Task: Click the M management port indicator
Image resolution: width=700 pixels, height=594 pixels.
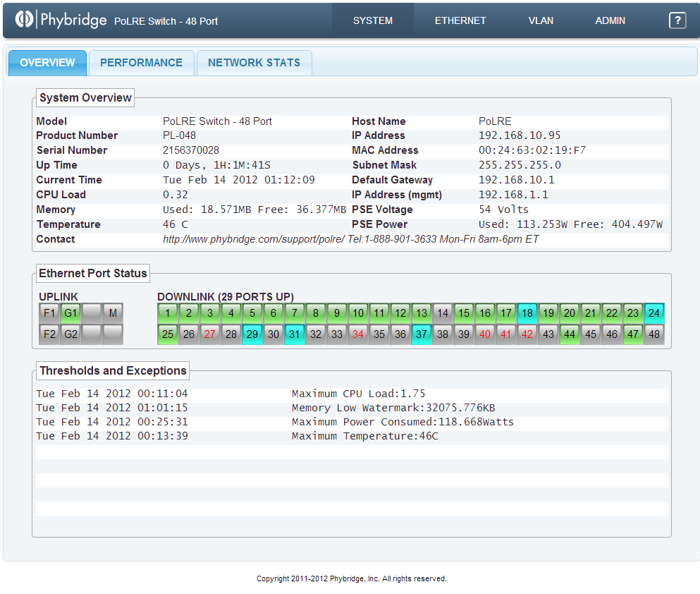Action: pyautogui.click(x=113, y=313)
